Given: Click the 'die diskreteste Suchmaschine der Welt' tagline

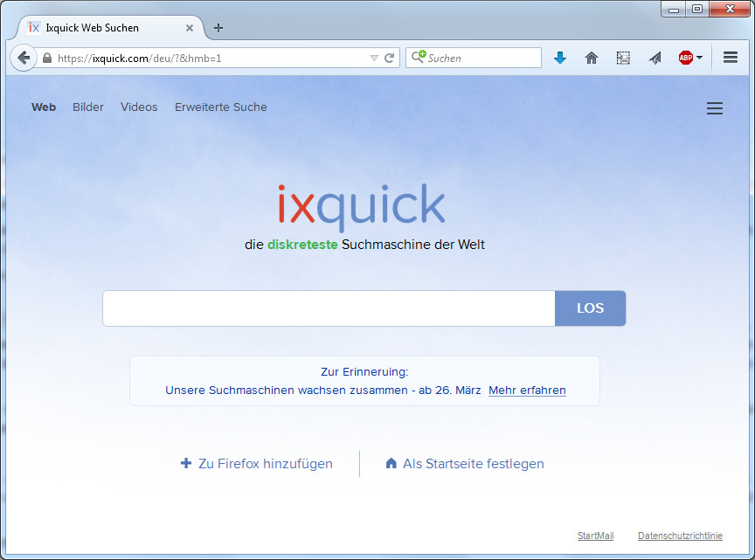Looking at the screenshot, I should [x=364, y=245].
